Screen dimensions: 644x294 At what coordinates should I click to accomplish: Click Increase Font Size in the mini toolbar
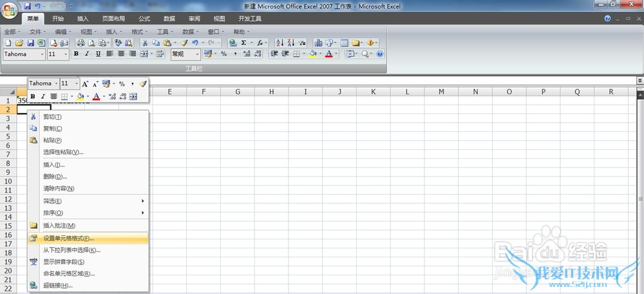tap(85, 84)
